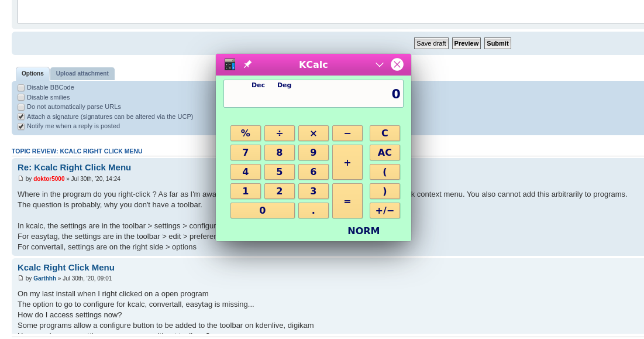The width and height of the screenshot is (644, 339).
Task: Click the post icon beside doktor5000's byline
Action: click(x=20, y=179)
